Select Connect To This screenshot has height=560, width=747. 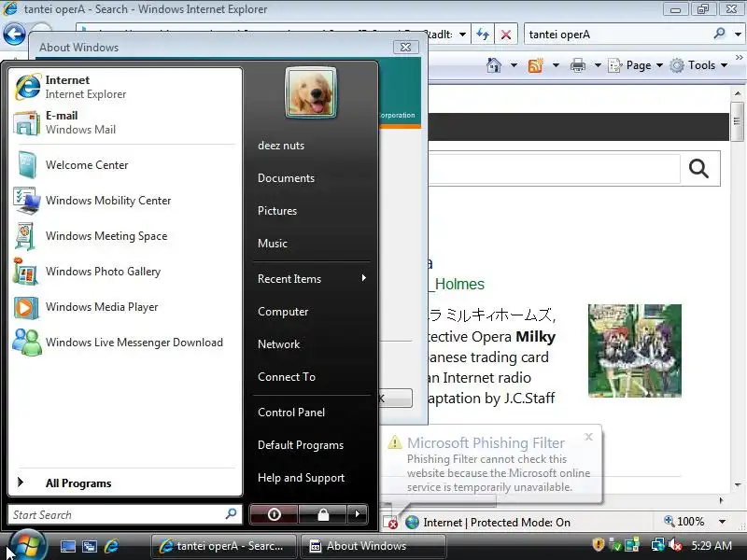[x=287, y=377]
